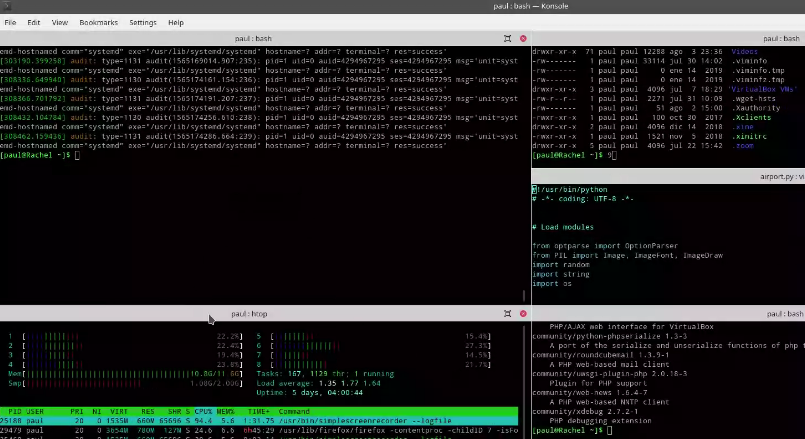Click the 'Uptime: 5 days' line in htop
The height and width of the screenshot is (439, 805).
click(x=310, y=392)
